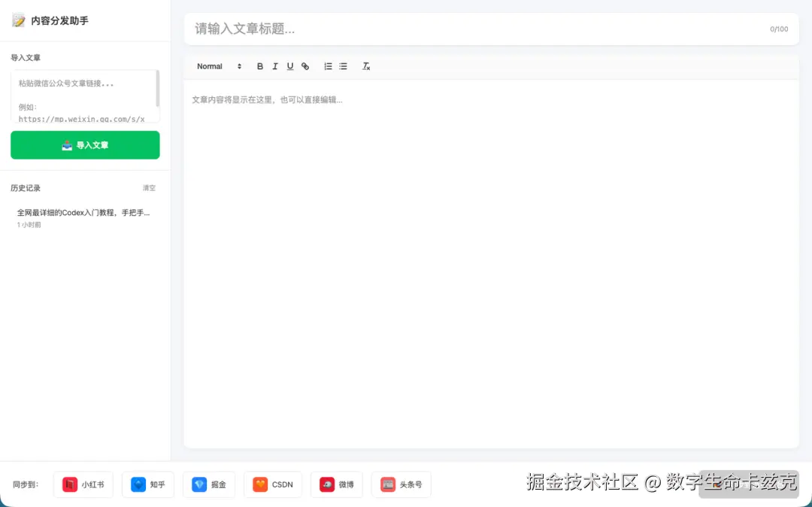
Task: Toggle italic formatting
Action: [275, 66]
